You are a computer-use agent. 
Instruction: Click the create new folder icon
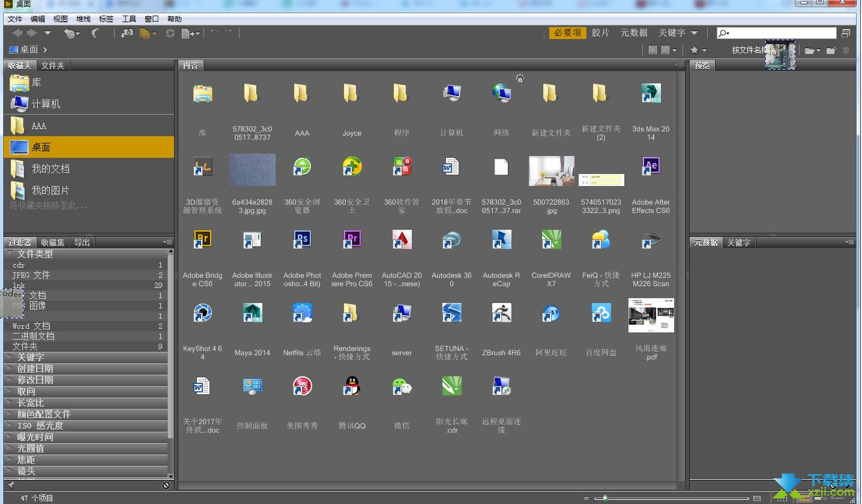tap(831, 50)
